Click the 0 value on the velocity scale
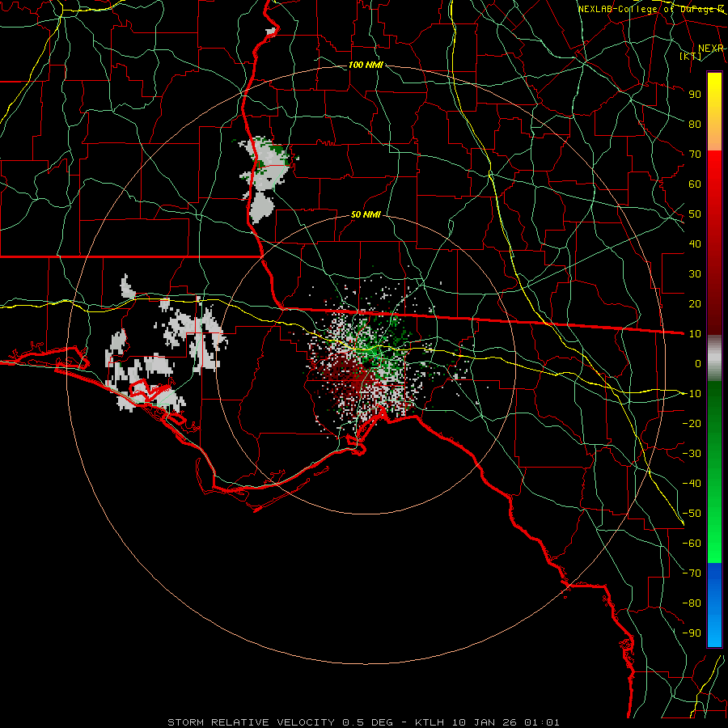The image size is (728, 728). (698, 364)
